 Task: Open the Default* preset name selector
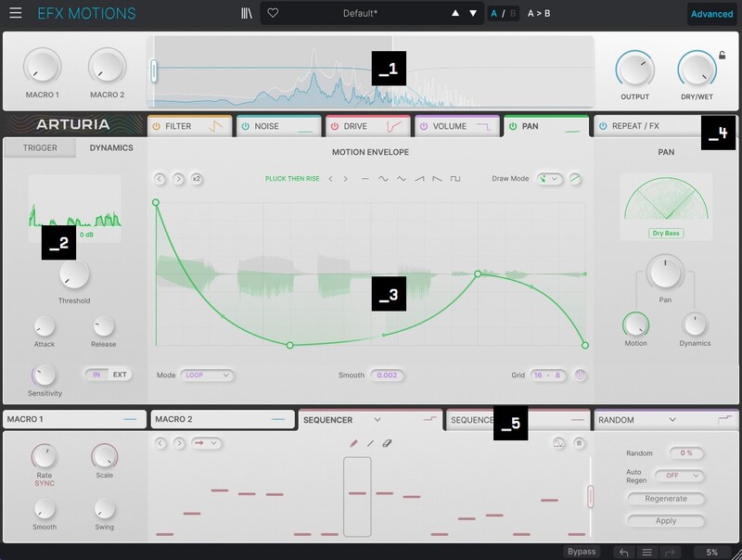coord(360,13)
